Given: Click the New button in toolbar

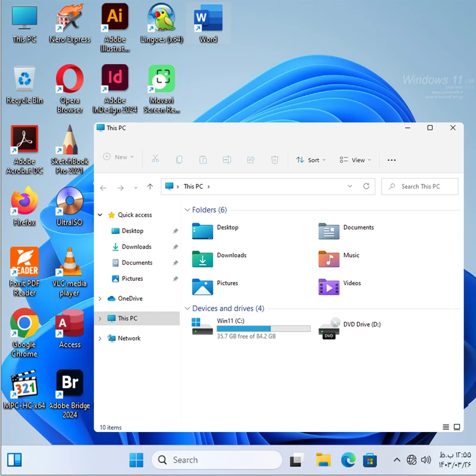Looking at the screenshot, I should (118, 157).
